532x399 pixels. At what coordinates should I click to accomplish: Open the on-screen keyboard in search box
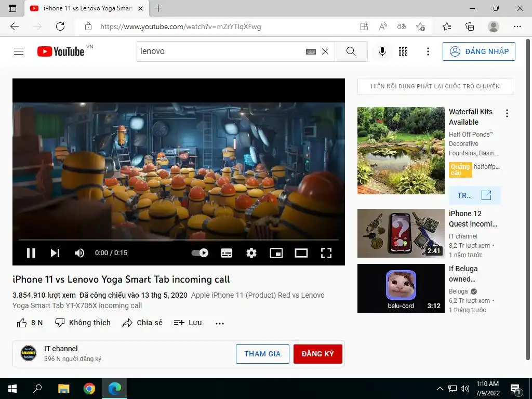pyautogui.click(x=311, y=51)
